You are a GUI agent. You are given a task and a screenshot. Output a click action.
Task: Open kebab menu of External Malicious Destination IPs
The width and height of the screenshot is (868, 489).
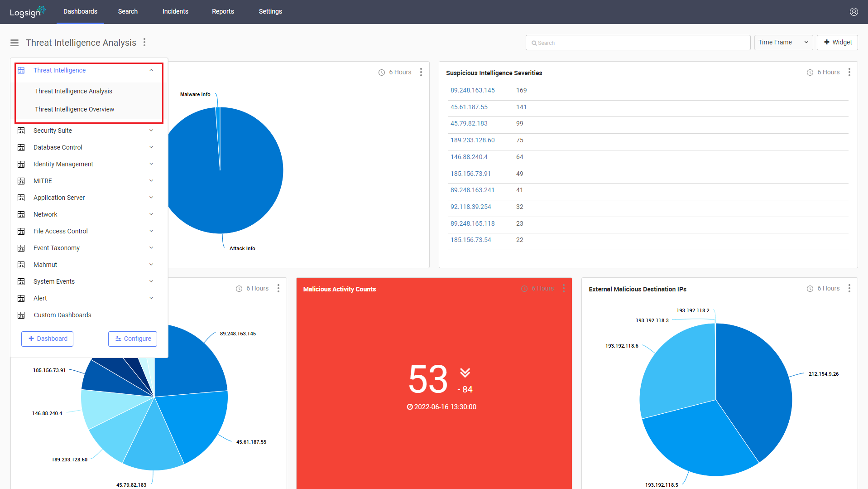tap(849, 288)
